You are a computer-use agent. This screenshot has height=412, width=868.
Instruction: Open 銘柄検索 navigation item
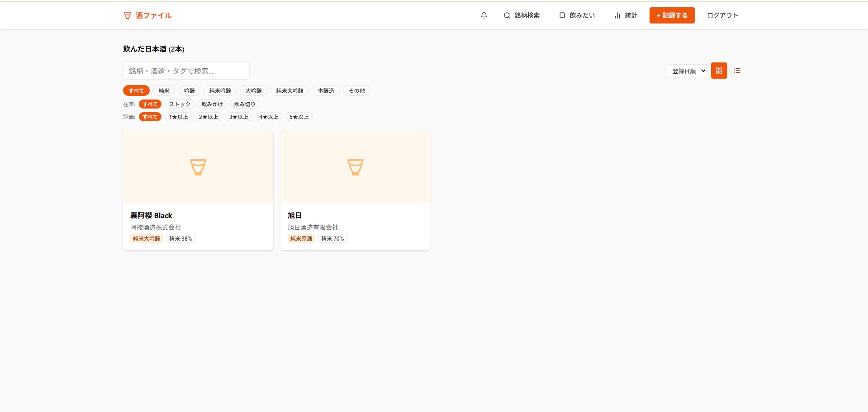[522, 15]
